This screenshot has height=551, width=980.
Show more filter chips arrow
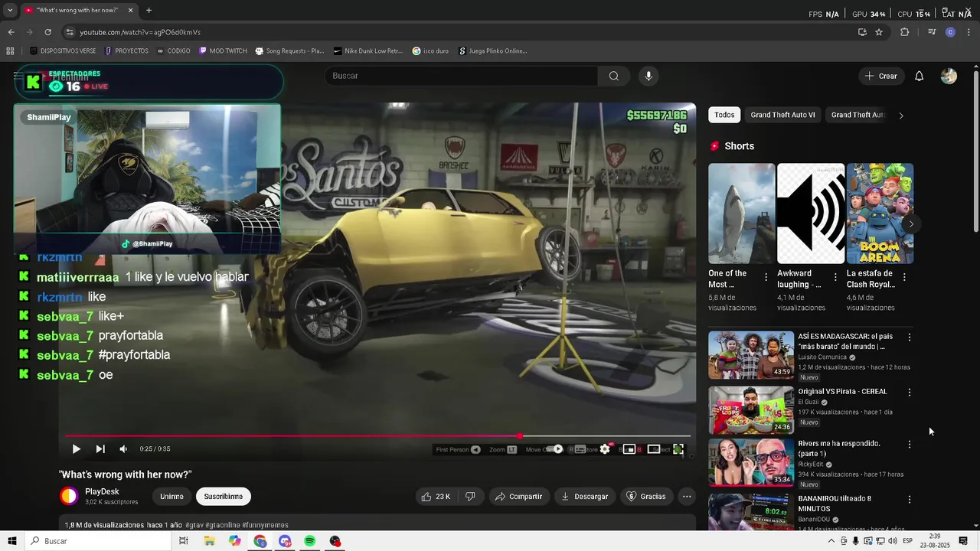coord(901,116)
